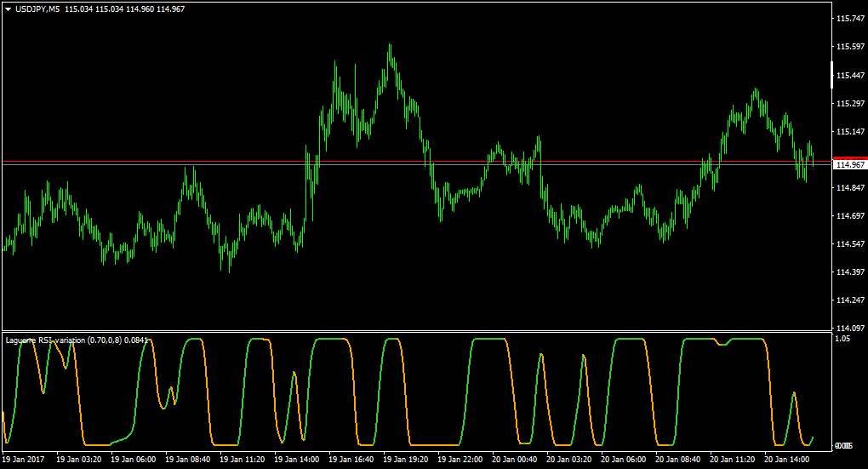Viewport: 868px width, 469px height.
Task: Click the 115.597 price scale label
Action: (x=850, y=47)
